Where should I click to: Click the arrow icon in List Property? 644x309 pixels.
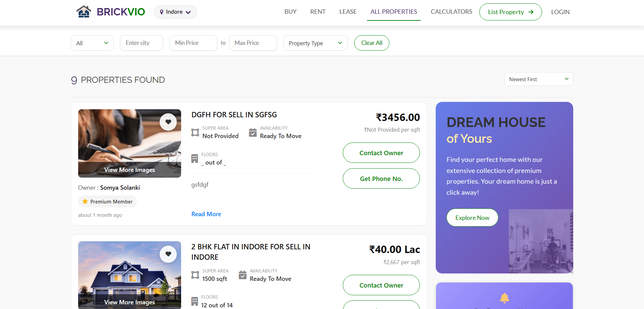[x=531, y=12]
